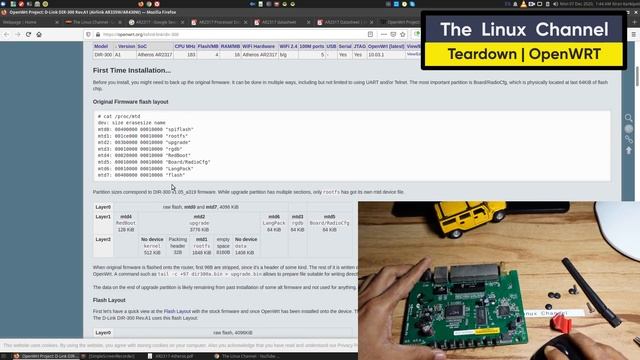Close the AR2317 Google Search tab
Screen dimensions: 640x360
182,22
